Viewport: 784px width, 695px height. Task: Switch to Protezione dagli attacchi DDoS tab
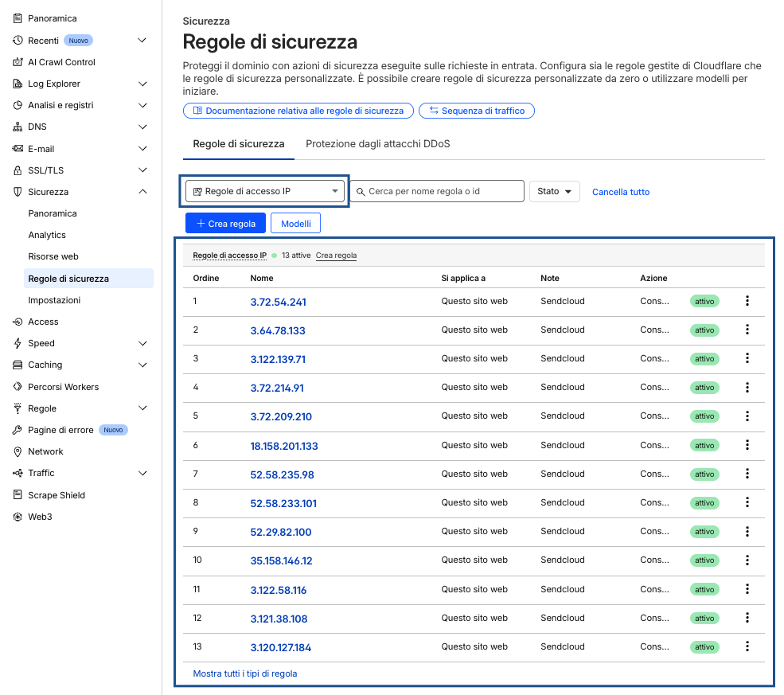377,144
